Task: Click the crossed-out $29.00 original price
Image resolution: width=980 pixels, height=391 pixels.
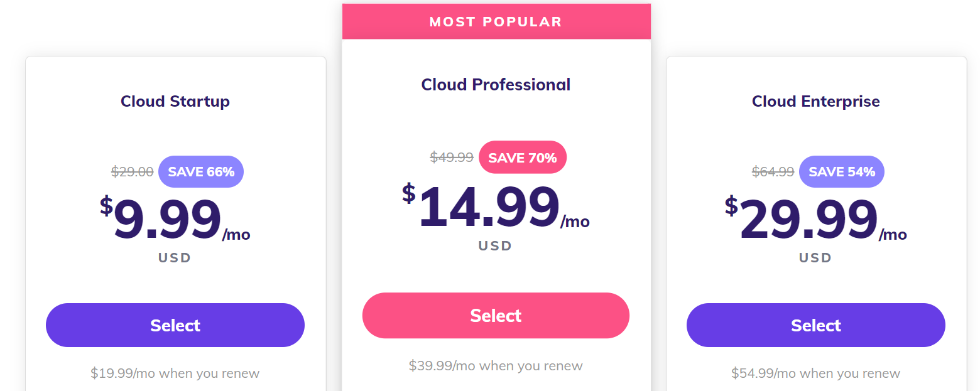Action: coord(133,171)
